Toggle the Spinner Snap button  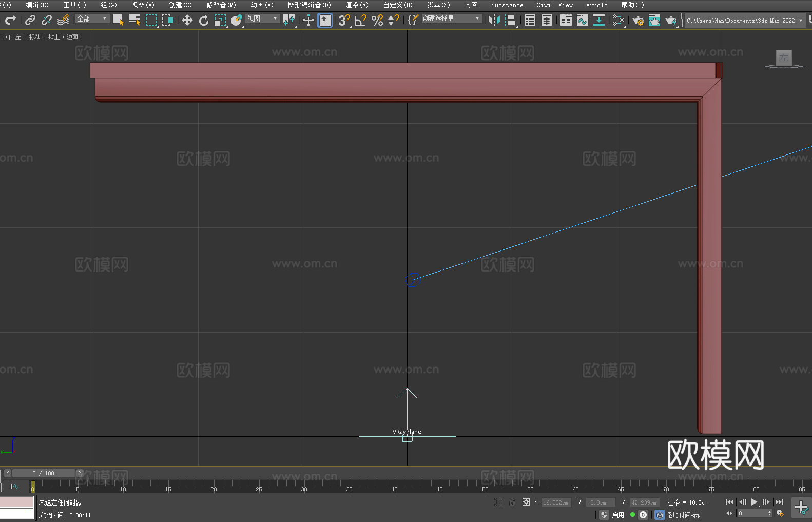point(394,20)
